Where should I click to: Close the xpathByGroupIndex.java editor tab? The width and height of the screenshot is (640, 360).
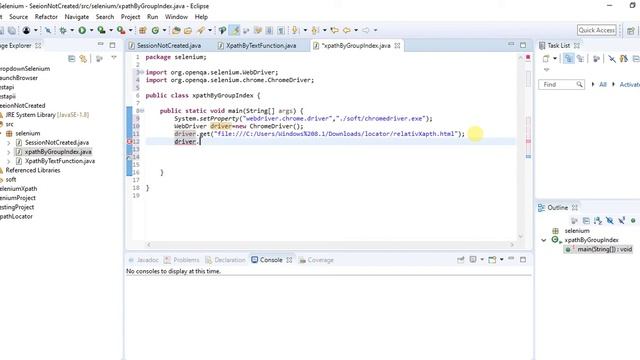point(397,46)
